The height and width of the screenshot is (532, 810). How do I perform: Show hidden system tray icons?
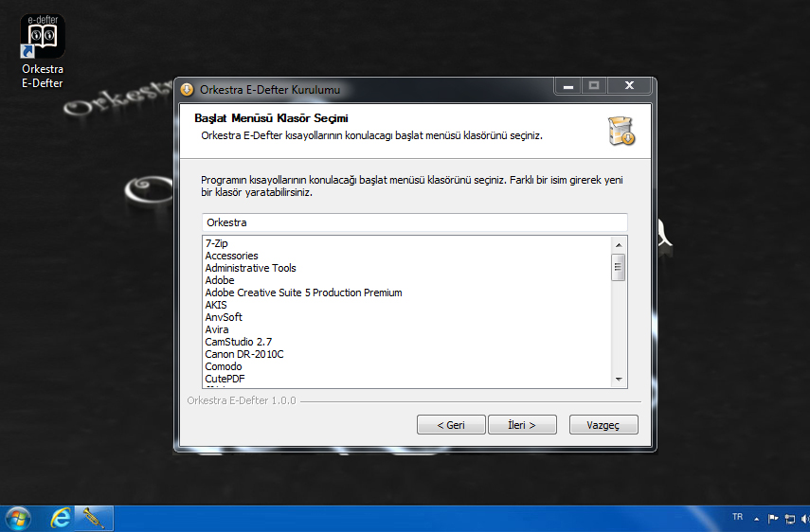756,519
